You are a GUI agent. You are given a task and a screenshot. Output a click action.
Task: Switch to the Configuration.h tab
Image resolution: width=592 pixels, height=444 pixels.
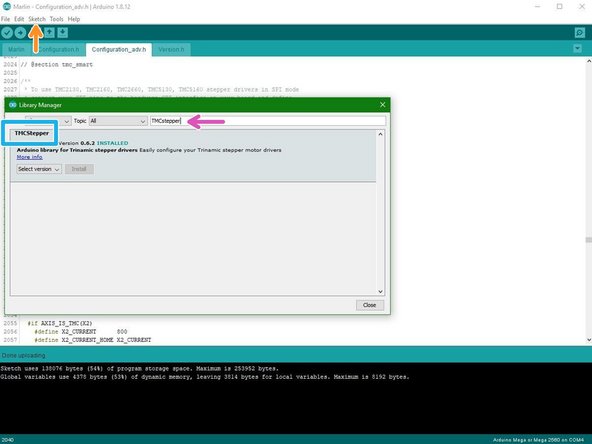coord(59,49)
